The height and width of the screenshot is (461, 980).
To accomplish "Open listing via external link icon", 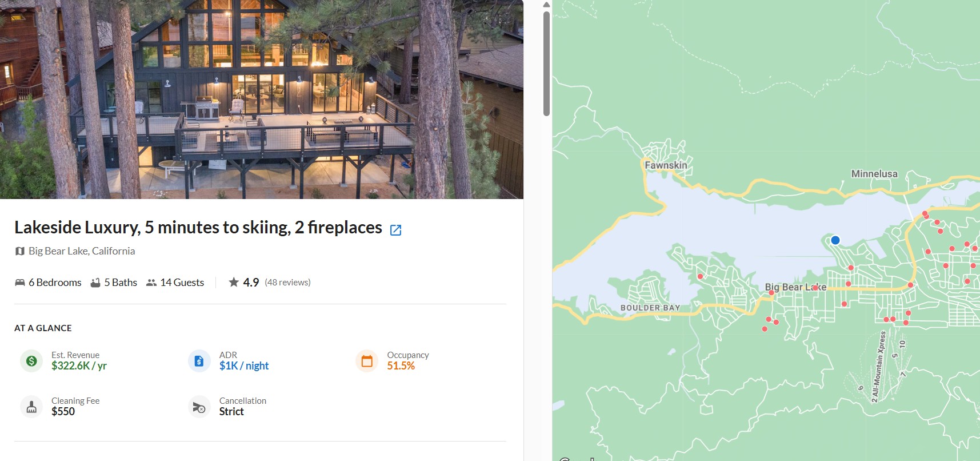I will (395, 230).
